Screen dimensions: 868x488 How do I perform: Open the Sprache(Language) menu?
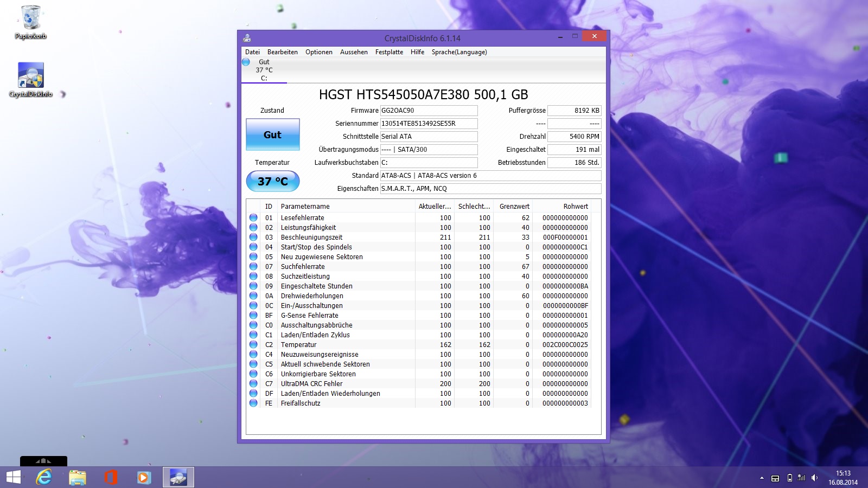point(459,52)
